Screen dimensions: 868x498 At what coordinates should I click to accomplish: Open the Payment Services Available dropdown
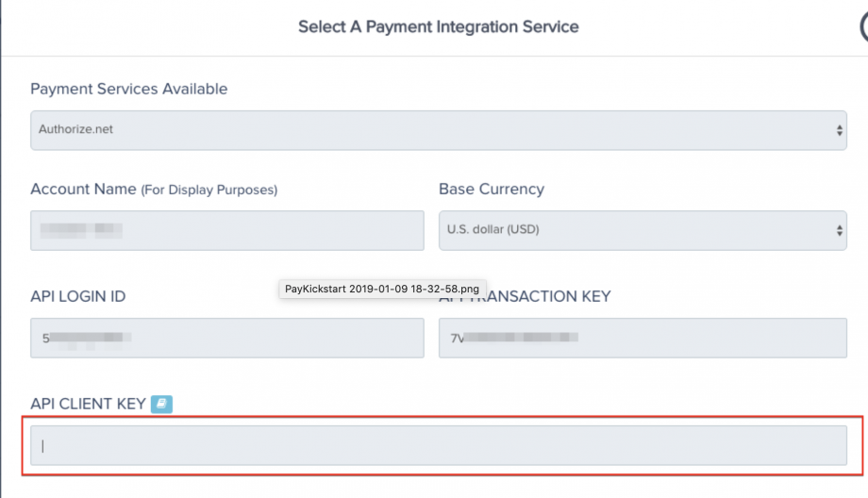[439, 130]
